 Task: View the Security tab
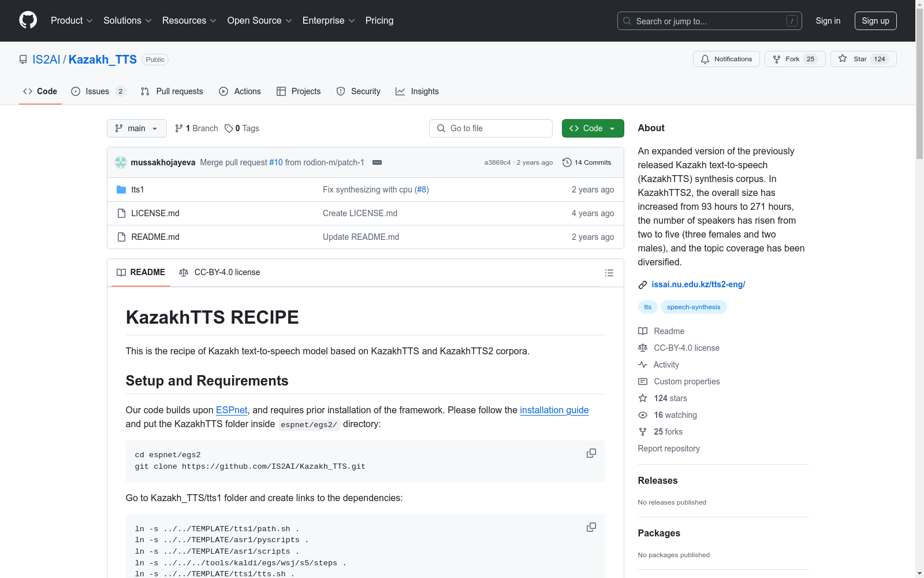tap(358, 91)
